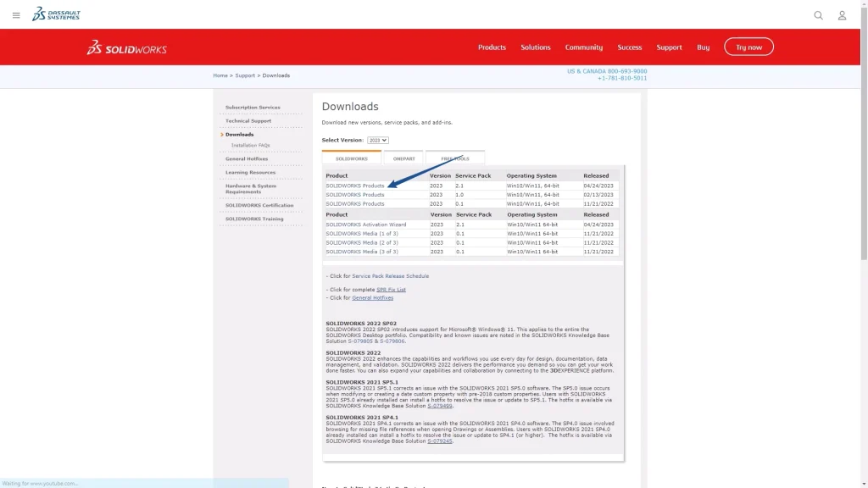Click the Try now button

pos(748,47)
